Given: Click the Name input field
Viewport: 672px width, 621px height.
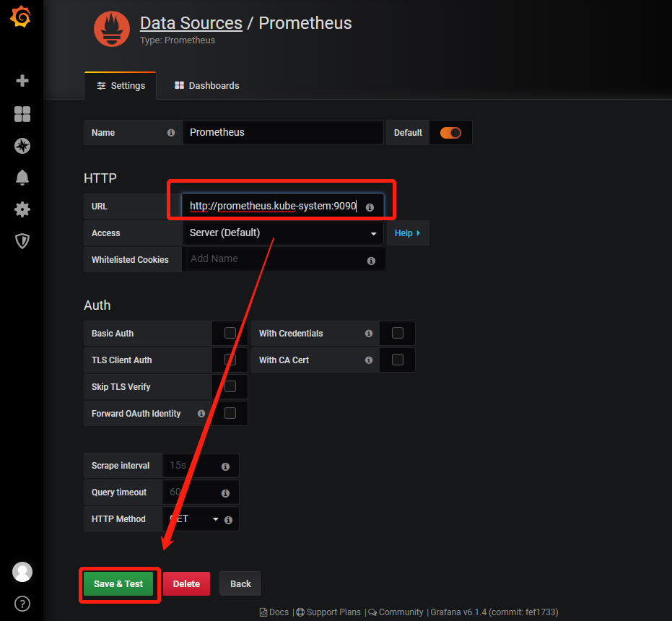Looking at the screenshot, I should pyautogui.click(x=283, y=133).
